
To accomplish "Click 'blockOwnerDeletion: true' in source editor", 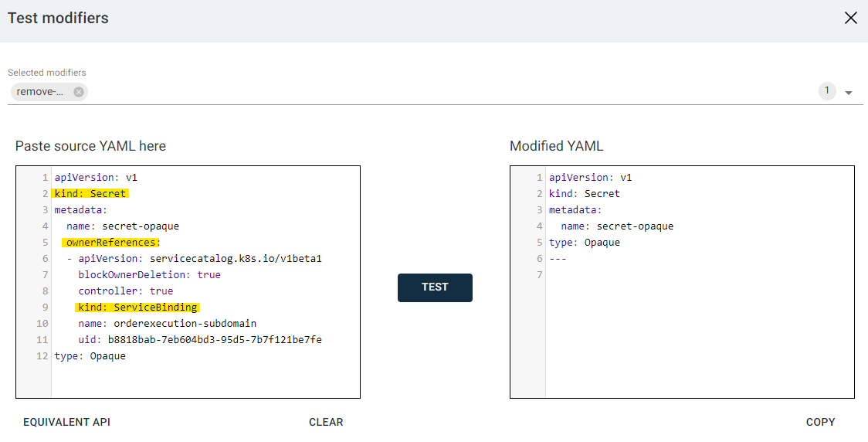I will (149, 275).
